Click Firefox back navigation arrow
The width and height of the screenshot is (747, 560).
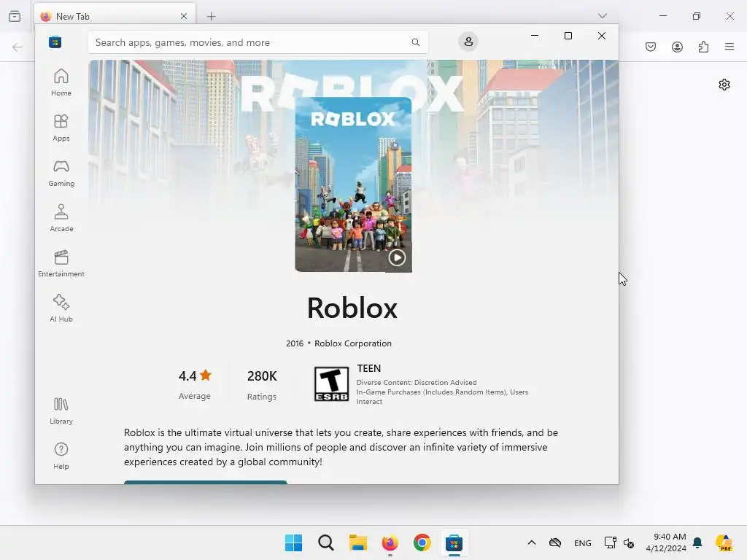pyautogui.click(x=18, y=47)
